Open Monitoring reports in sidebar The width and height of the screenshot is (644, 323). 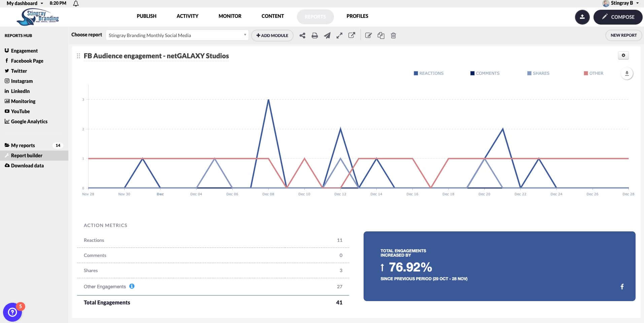click(23, 101)
